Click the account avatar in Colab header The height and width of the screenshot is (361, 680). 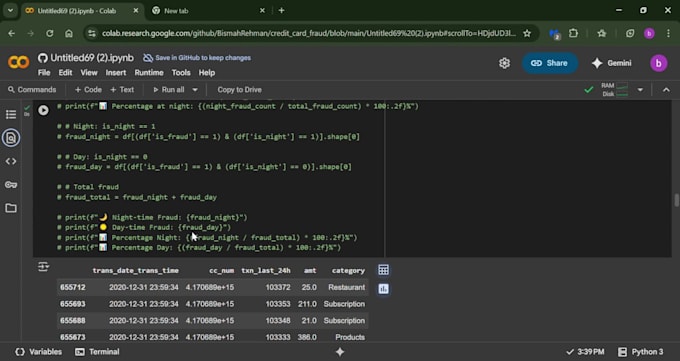pyautogui.click(x=658, y=63)
